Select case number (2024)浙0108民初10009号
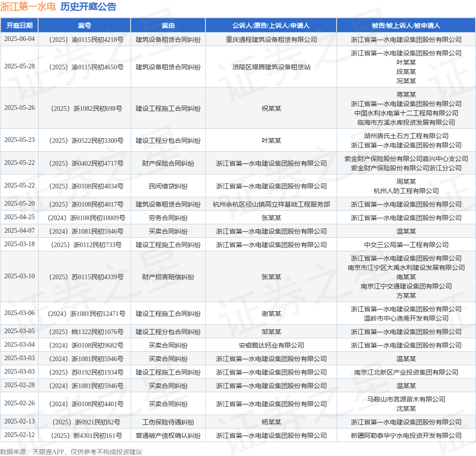The image size is (476, 456). pos(86,218)
